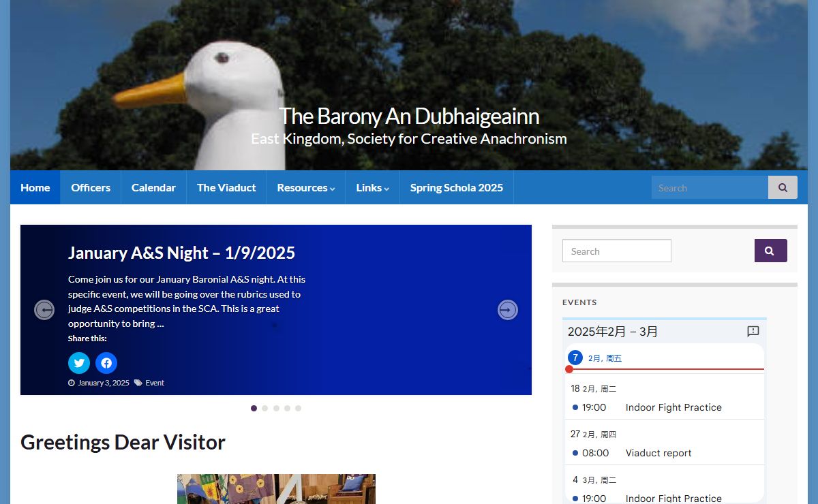The height and width of the screenshot is (504, 818).
Task: Click the next slide arrow in slider
Action: [x=508, y=310]
